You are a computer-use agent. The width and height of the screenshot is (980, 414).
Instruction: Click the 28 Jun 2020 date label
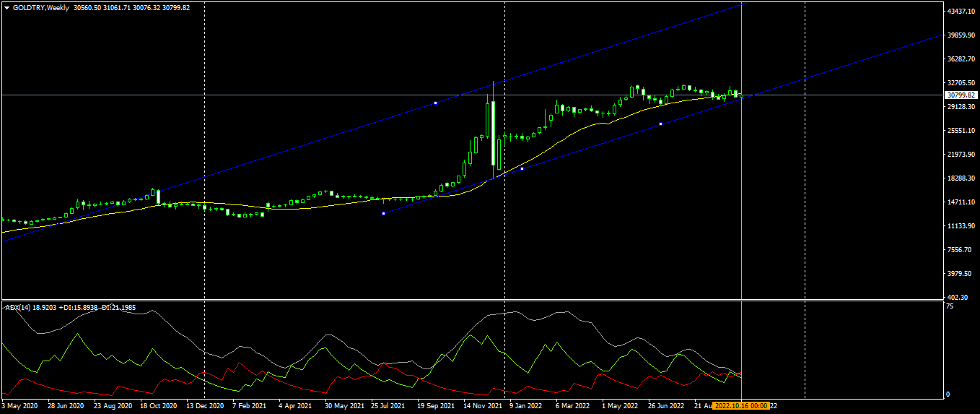tap(66, 406)
